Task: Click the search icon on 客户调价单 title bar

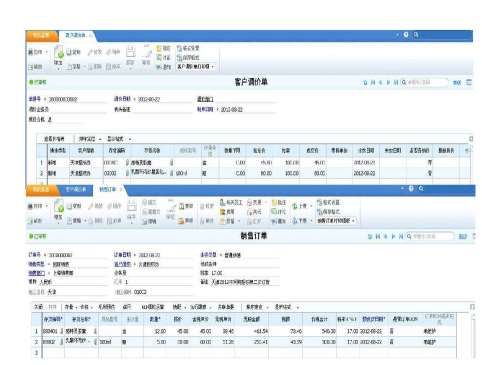Action: (416, 35)
